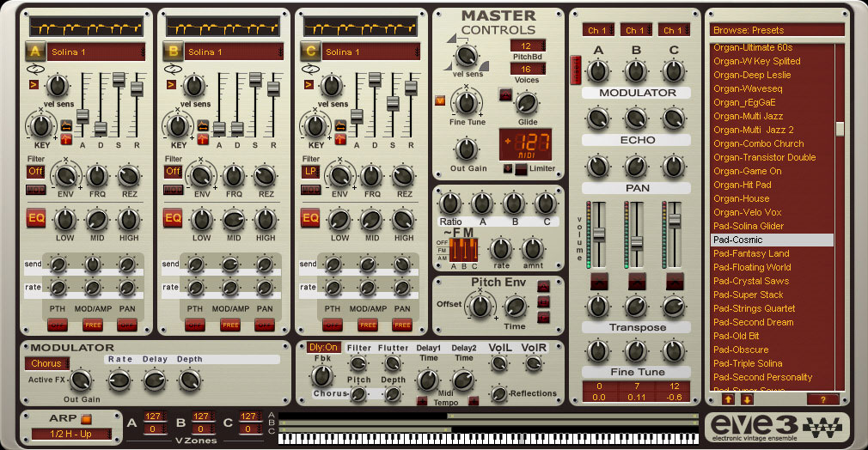The height and width of the screenshot is (450, 868).
Task: Click the orange V button next to Fine Tune
Action: [x=440, y=100]
